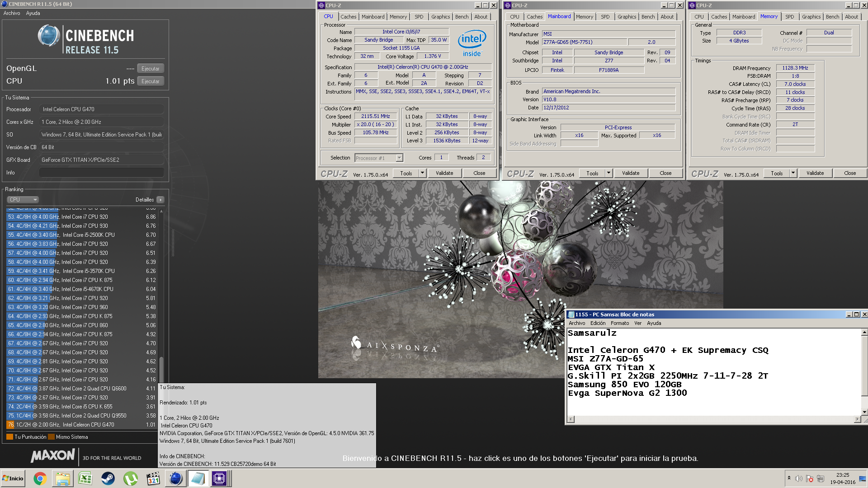Image resolution: width=868 pixels, height=488 pixels.
Task: Switch to Caches tab in CPU-Z CPU window
Action: click(348, 17)
